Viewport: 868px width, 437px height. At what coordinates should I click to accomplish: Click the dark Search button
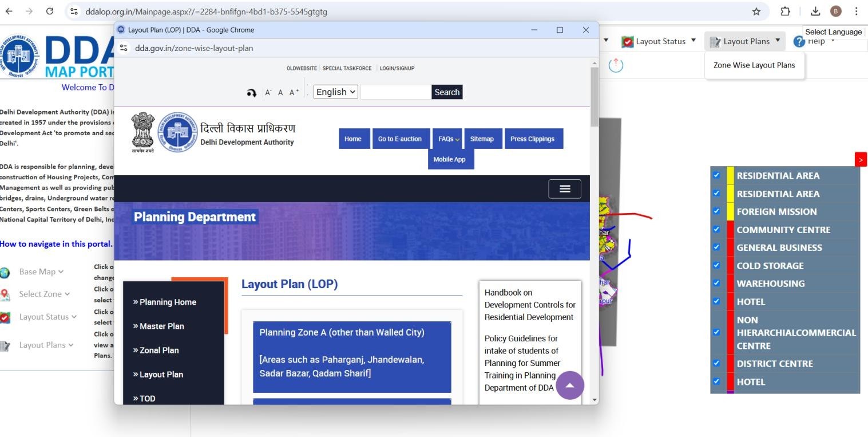coord(447,92)
